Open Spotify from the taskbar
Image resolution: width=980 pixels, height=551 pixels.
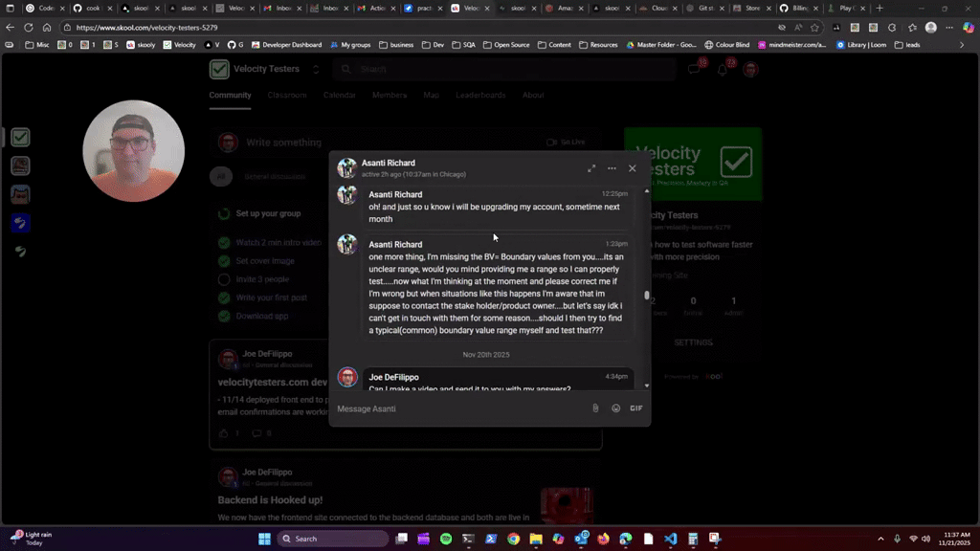point(446,539)
